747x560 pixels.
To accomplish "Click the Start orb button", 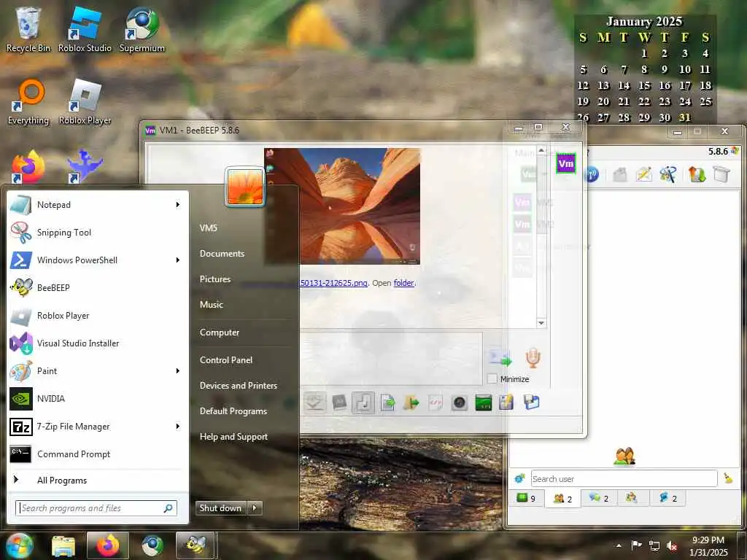I will click(18, 545).
